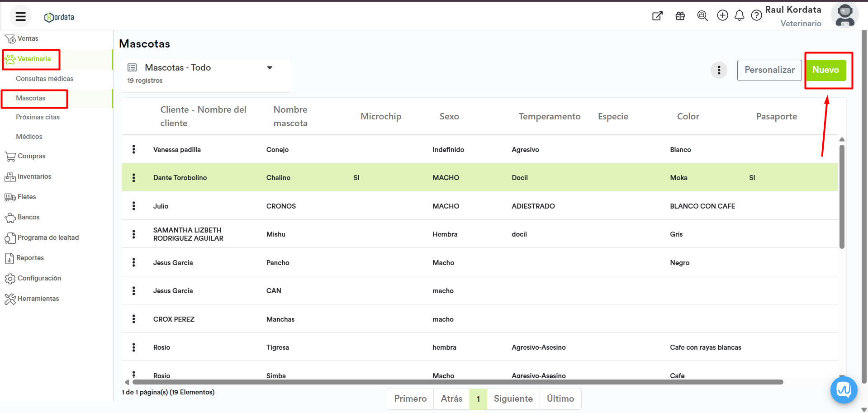Open the three-dot options beside Personalizar
This screenshot has height=413, width=868.
coord(719,70)
